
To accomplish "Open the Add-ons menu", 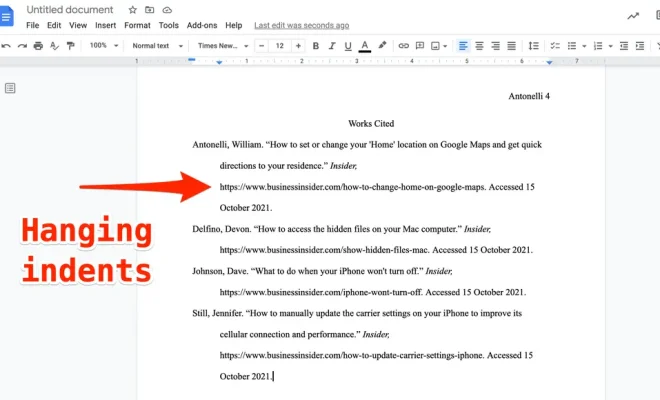I will coord(202,25).
